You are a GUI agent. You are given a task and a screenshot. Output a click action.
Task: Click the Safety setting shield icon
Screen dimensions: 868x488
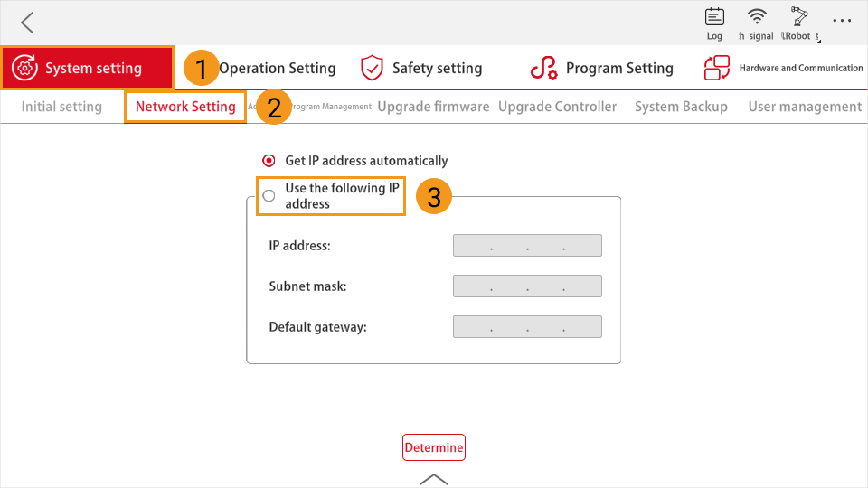(x=372, y=68)
